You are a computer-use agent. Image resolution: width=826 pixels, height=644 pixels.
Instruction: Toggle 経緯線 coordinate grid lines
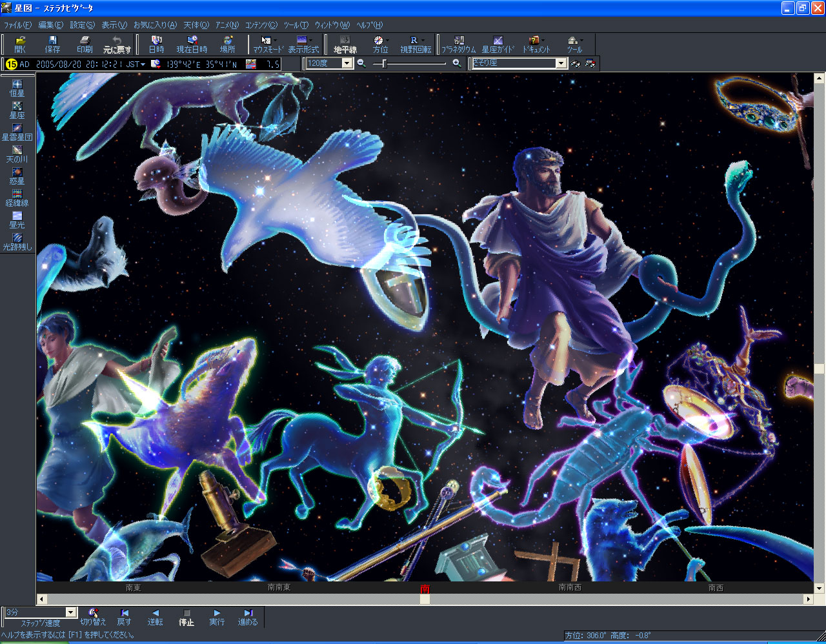[17, 198]
